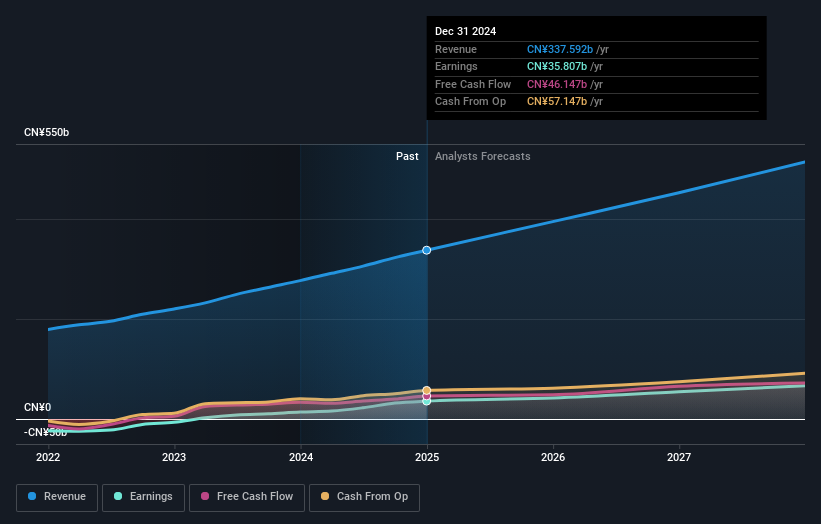Click the 2024 x-axis label
The width and height of the screenshot is (821, 524).
tap(301, 457)
